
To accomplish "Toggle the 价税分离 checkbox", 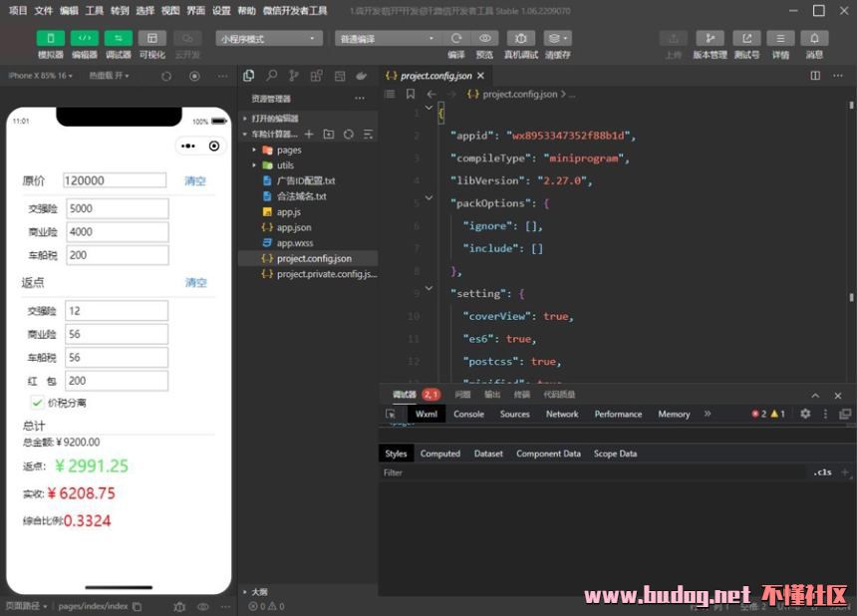I will 37,403.
